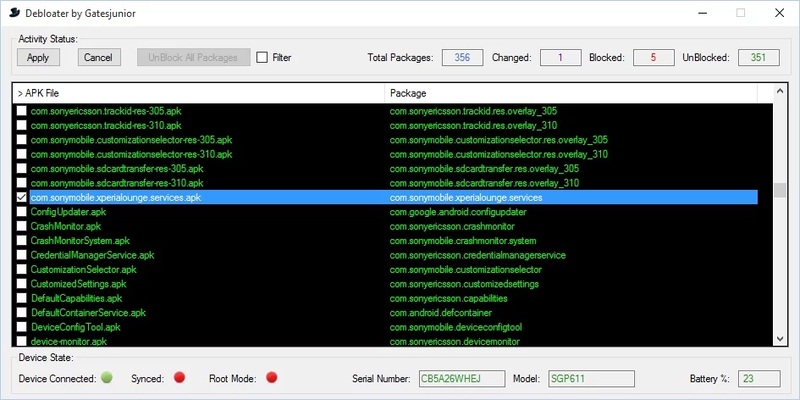Click the red Synced status indicator

180,378
